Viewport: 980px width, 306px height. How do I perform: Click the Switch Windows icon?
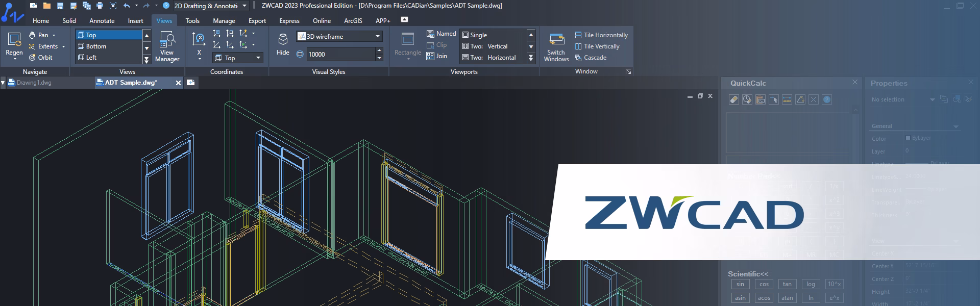pos(556,41)
